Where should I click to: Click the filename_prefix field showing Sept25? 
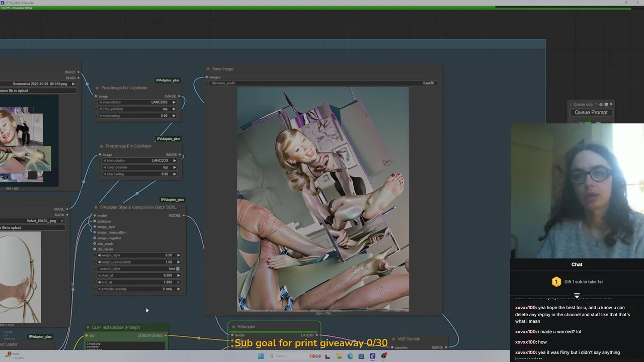(322, 83)
